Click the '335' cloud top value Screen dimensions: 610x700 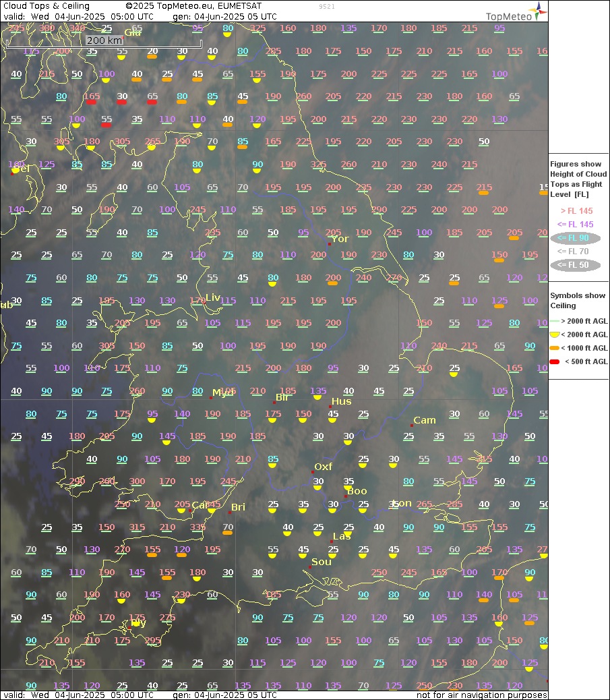197,527
